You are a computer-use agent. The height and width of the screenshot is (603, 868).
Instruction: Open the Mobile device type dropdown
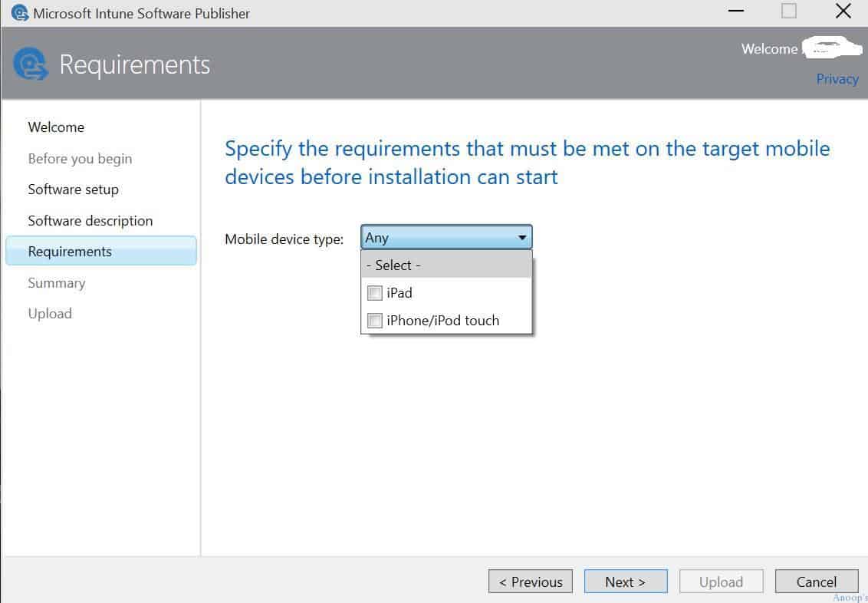click(x=446, y=238)
